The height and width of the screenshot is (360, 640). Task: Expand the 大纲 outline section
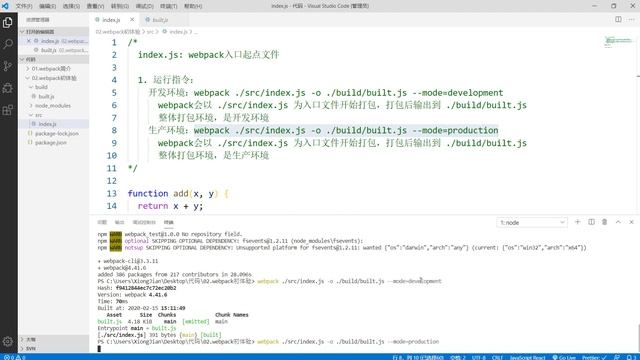[x=54, y=340]
